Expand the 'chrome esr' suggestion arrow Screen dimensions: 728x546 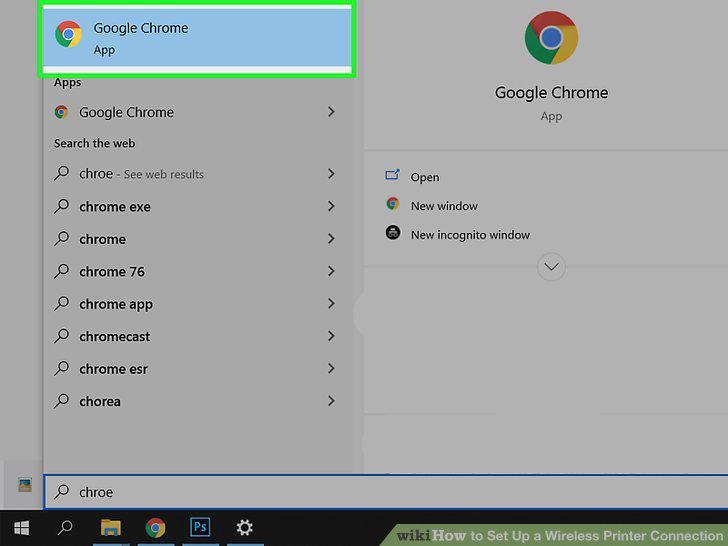(x=331, y=369)
